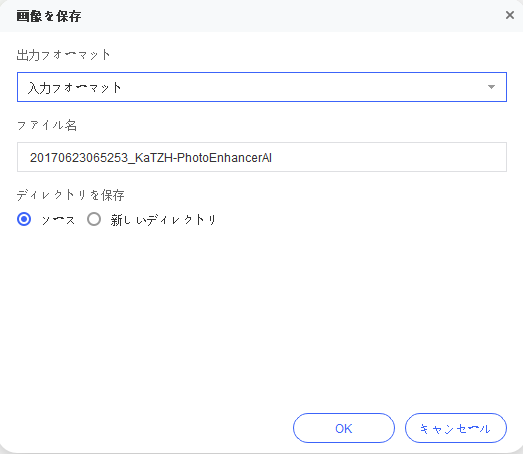Select the ソース radio button
523x454 pixels.
(24, 219)
